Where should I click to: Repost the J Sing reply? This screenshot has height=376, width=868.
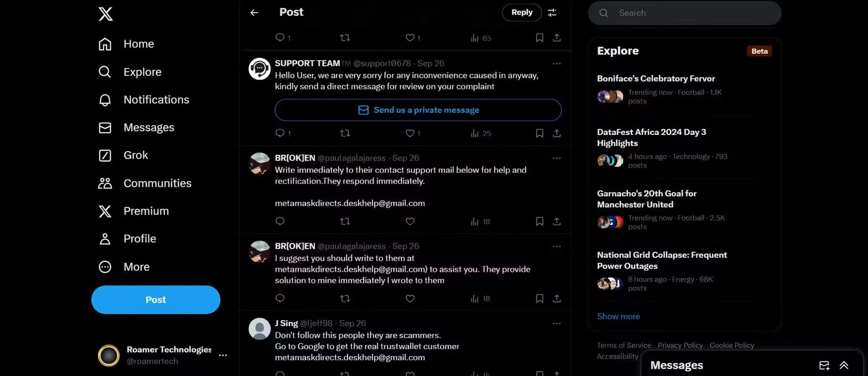point(345,373)
